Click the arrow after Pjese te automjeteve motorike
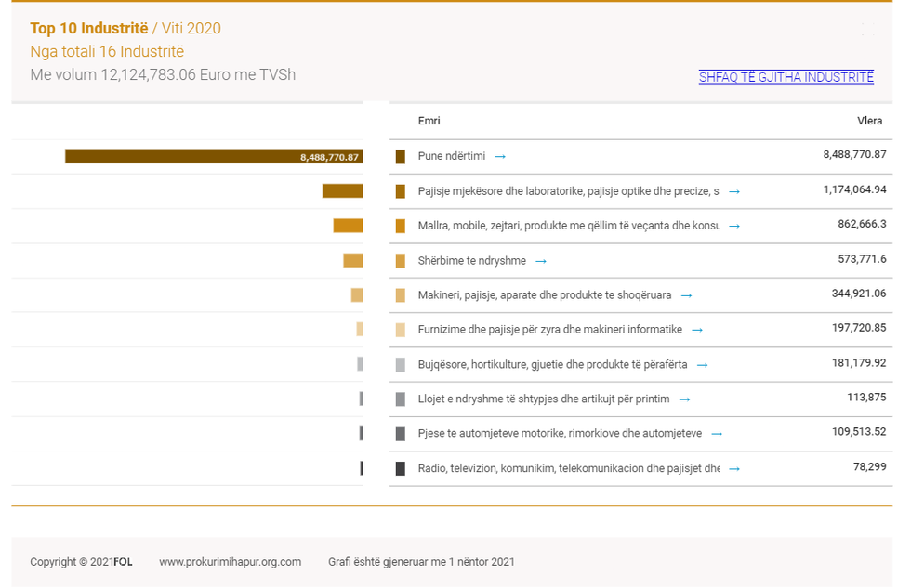This screenshot has width=911, height=588. (x=717, y=434)
